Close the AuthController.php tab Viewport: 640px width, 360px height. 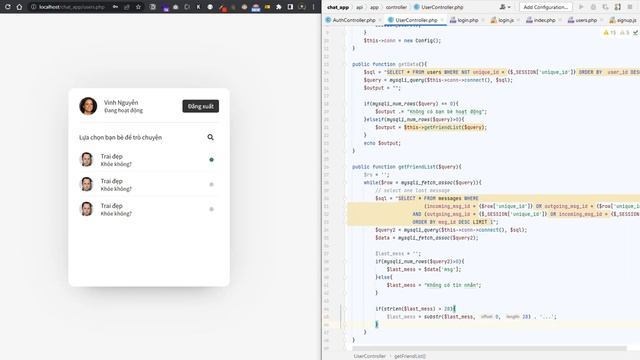point(380,20)
